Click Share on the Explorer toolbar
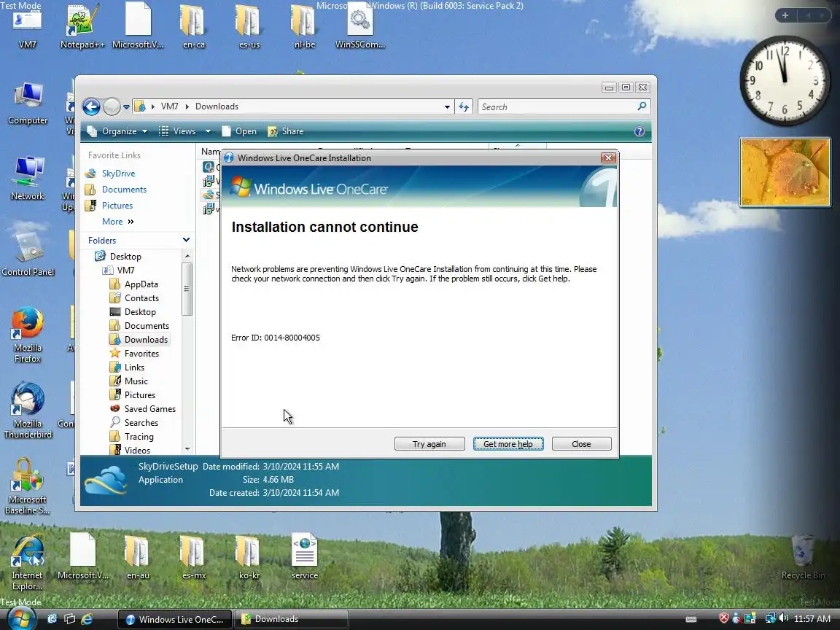The height and width of the screenshot is (630, 840). (x=286, y=131)
